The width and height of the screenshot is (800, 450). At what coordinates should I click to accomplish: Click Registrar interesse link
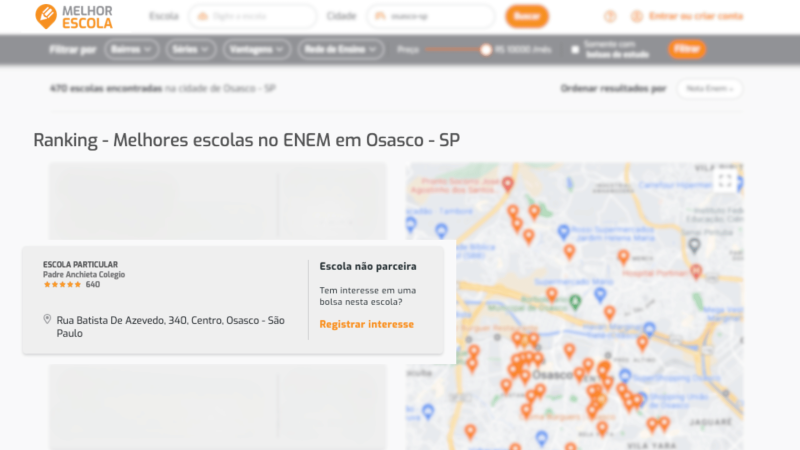pyautogui.click(x=366, y=324)
